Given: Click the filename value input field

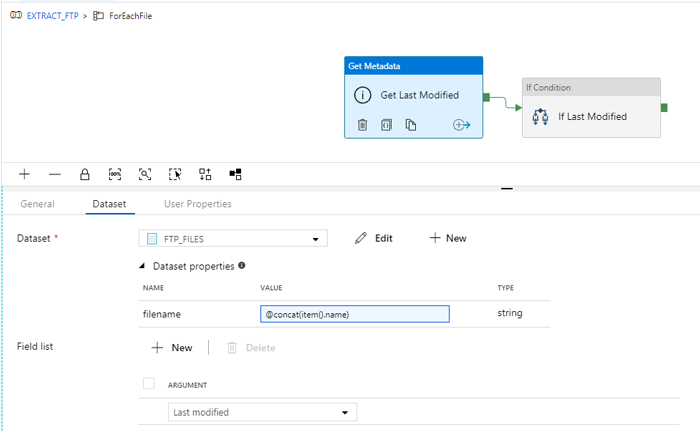Looking at the screenshot, I should (355, 314).
